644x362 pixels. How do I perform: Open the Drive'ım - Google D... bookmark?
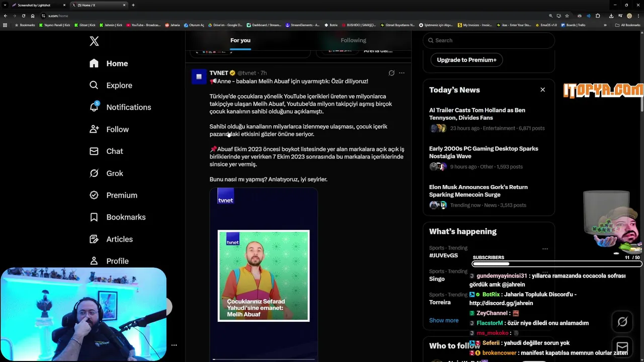225,25
